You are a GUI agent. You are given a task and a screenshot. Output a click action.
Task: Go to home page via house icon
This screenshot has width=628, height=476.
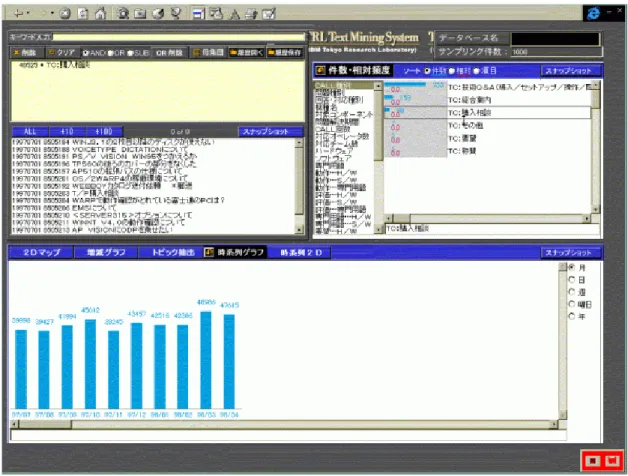100,14
